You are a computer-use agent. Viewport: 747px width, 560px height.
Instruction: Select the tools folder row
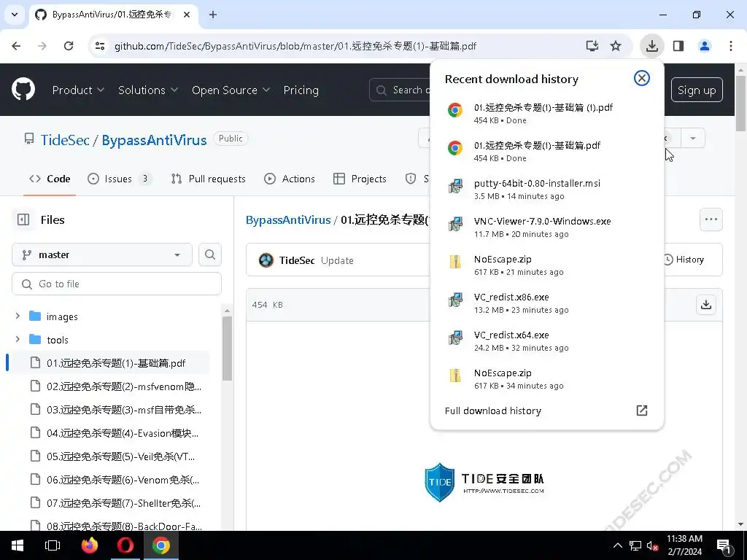tap(109, 340)
